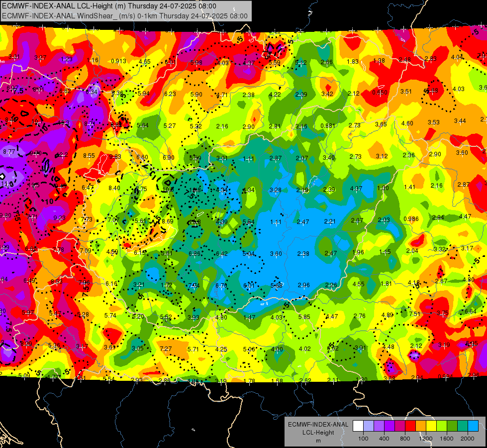Click the wind shear value '6.70'
The width and height of the screenshot is (487, 448).
pos(221,286)
